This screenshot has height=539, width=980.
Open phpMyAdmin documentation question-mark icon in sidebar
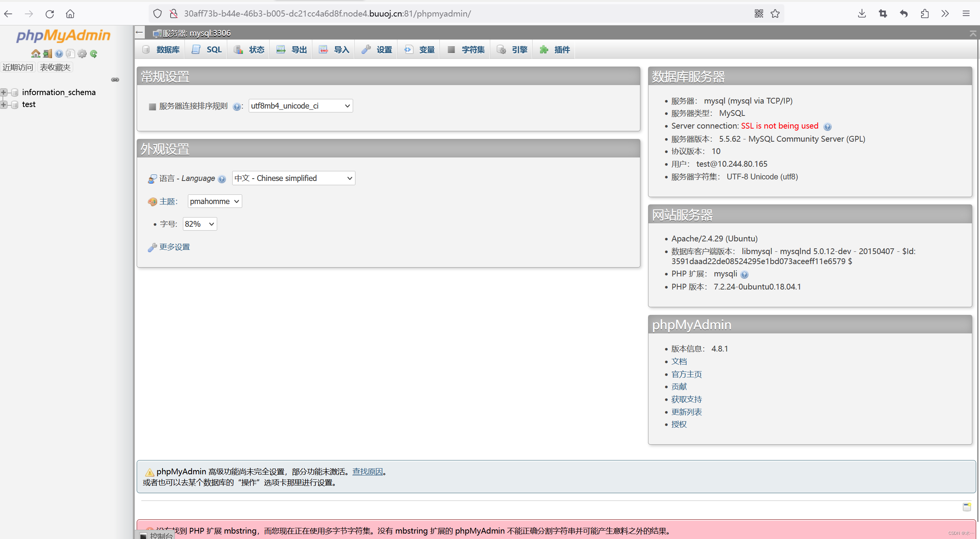[59, 54]
